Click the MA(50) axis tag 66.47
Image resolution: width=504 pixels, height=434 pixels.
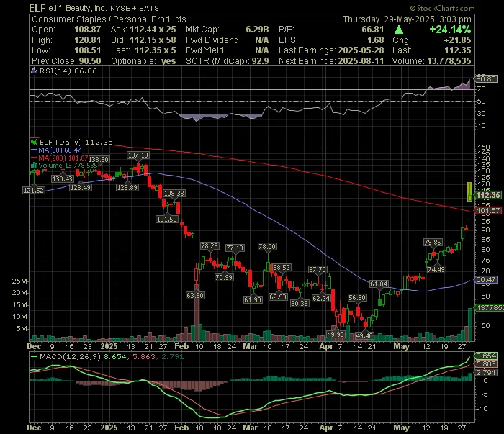pos(486,280)
